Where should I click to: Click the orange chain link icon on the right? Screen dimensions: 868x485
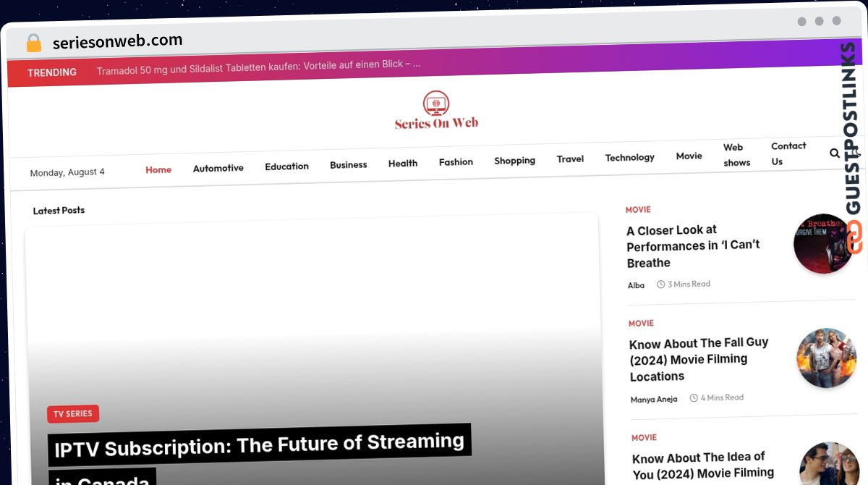click(x=854, y=239)
